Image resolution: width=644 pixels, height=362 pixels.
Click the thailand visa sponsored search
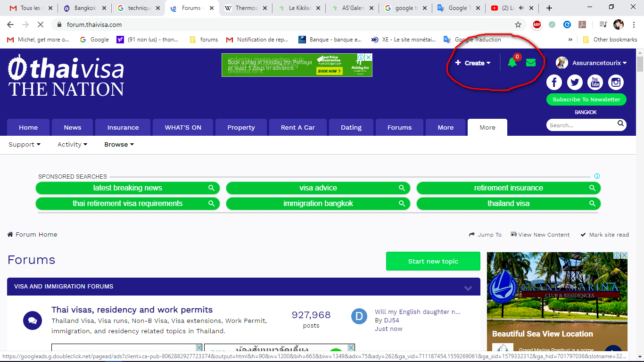pos(509,204)
